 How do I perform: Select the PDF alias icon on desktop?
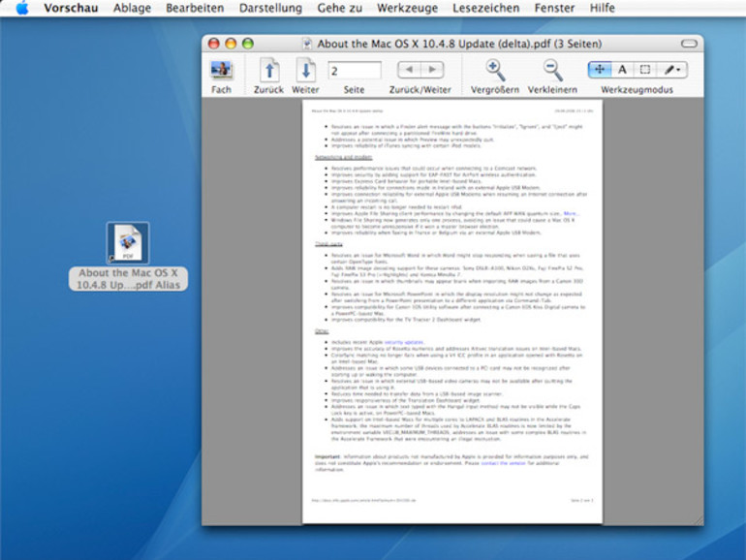pos(128,242)
